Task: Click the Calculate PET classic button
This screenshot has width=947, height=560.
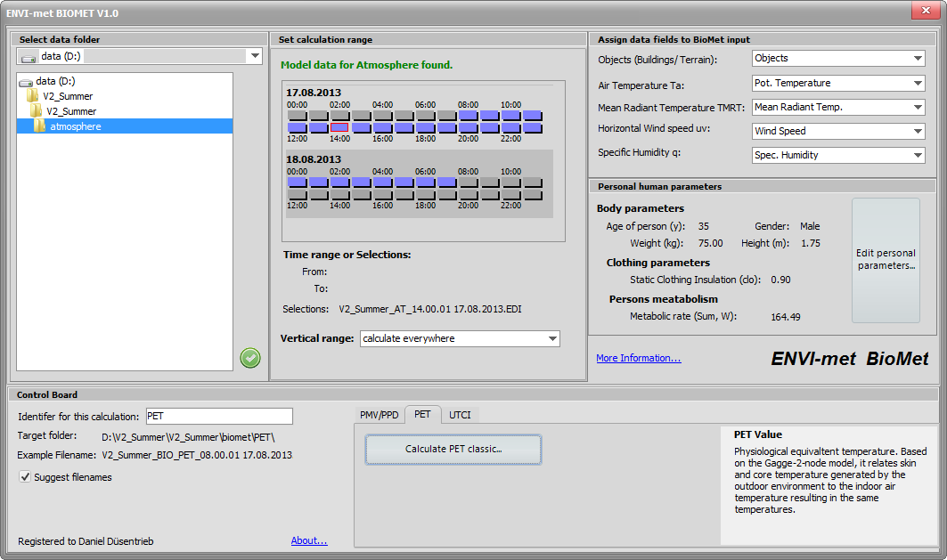Action: click(453, 450)
